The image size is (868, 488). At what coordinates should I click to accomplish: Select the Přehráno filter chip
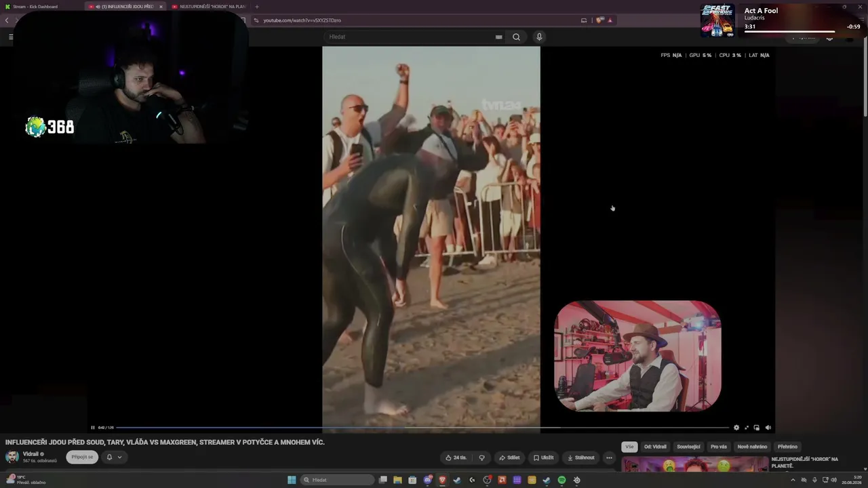(x=787, y=447)
